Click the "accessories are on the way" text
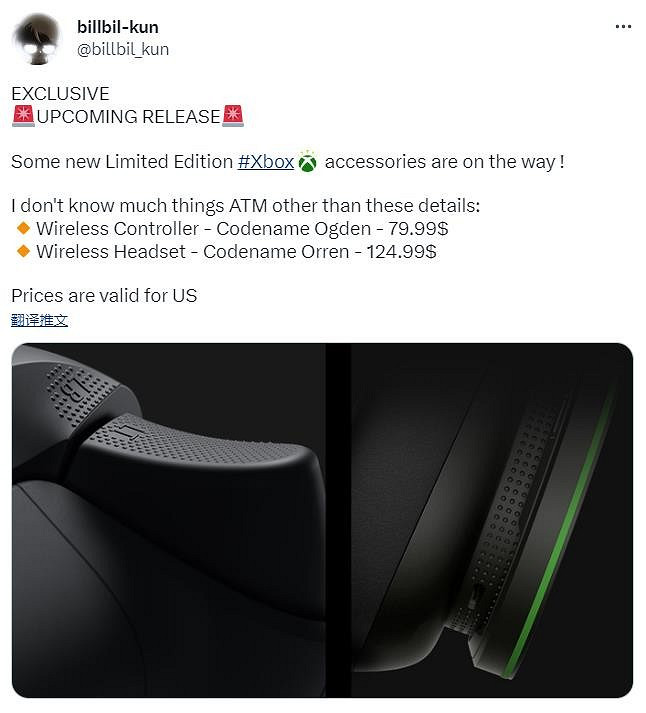 (x=445, y=162)
